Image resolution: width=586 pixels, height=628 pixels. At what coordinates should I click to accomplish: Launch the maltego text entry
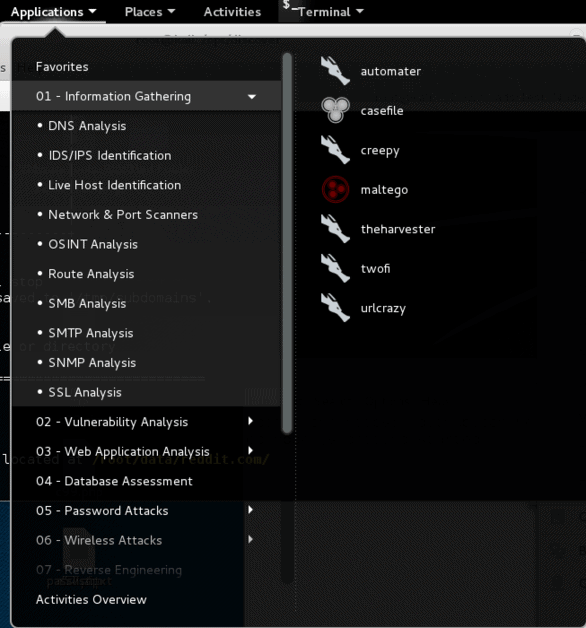(384, 190)
